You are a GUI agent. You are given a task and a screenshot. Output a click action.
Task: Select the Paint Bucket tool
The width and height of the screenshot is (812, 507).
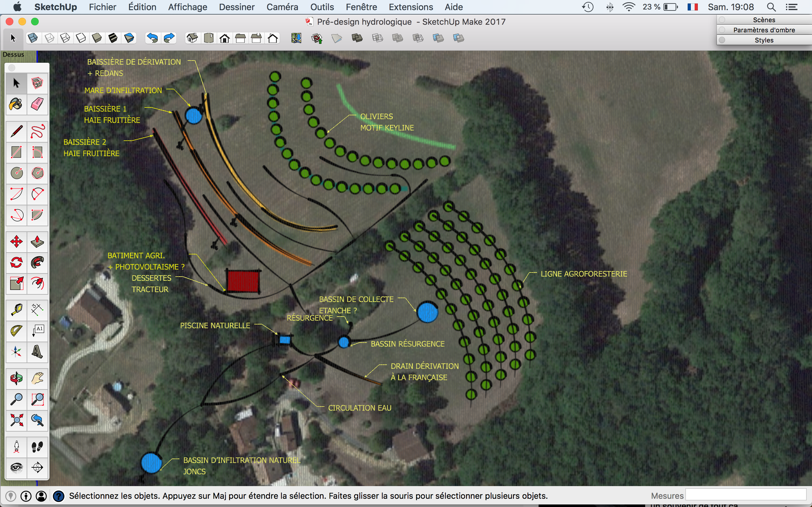click(x=16, y=104)
